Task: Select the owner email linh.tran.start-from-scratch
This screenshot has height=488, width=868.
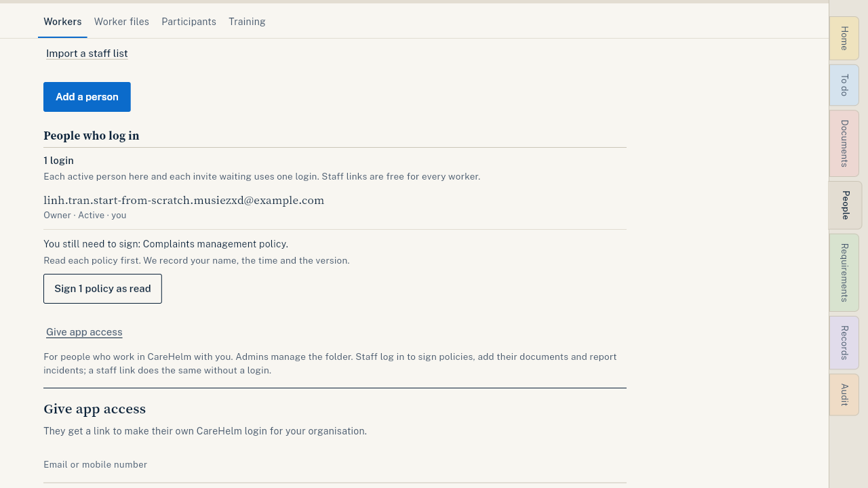Action: click(184, 201)
